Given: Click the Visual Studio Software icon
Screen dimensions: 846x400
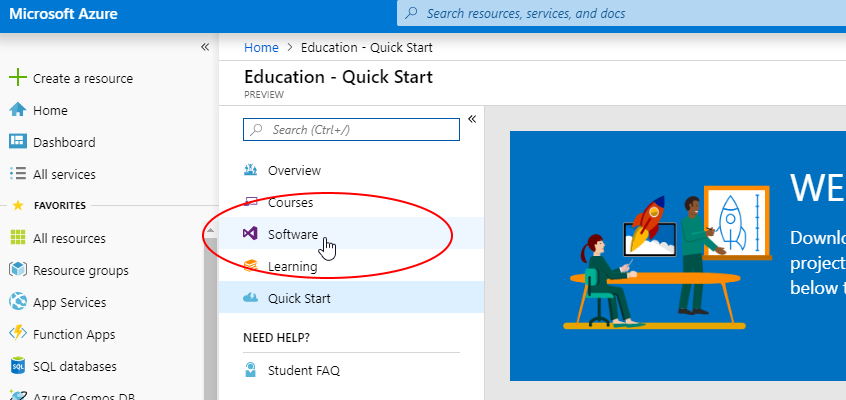Looking at the screenshot, I should click(250, 234).
